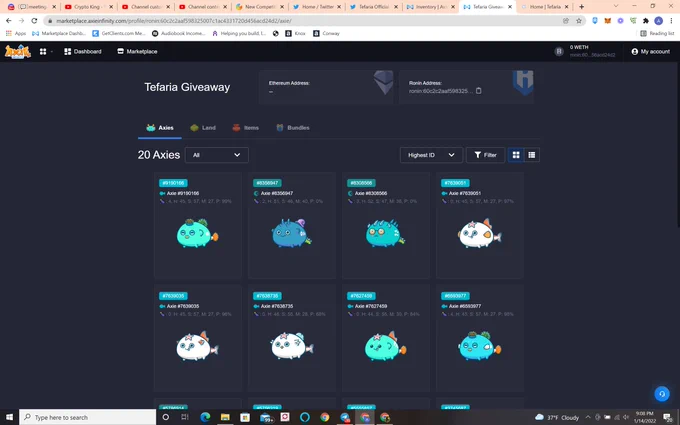Open the Cortana circle on taskbar
Screen dimensions: 680x425
point(165,417)
